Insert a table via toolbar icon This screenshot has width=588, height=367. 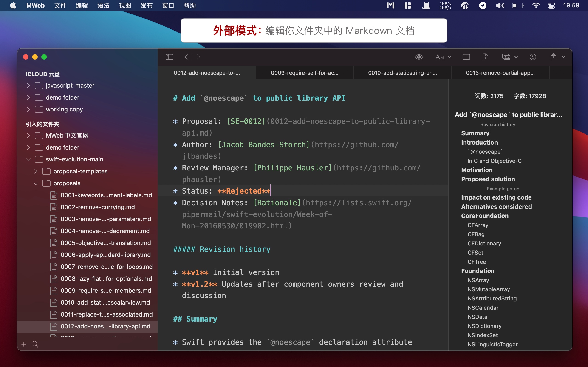pos(466,57)
